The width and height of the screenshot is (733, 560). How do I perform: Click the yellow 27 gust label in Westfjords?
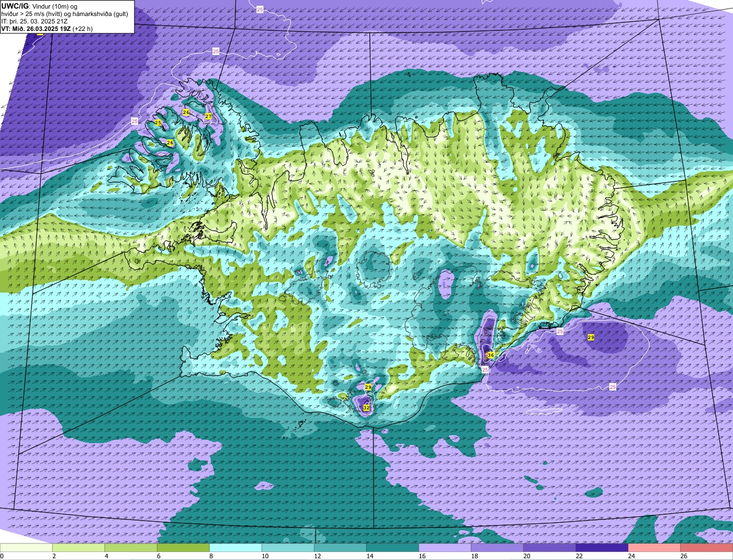click(208, 116)
